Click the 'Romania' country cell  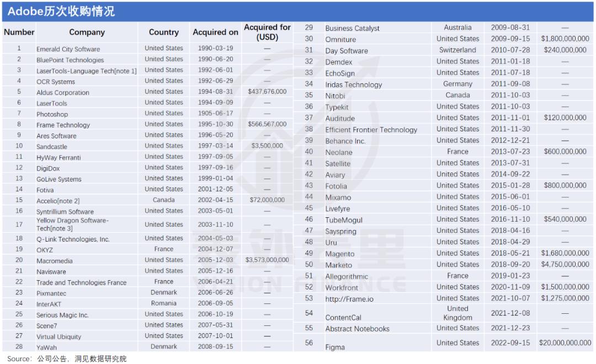coord(164,303)
